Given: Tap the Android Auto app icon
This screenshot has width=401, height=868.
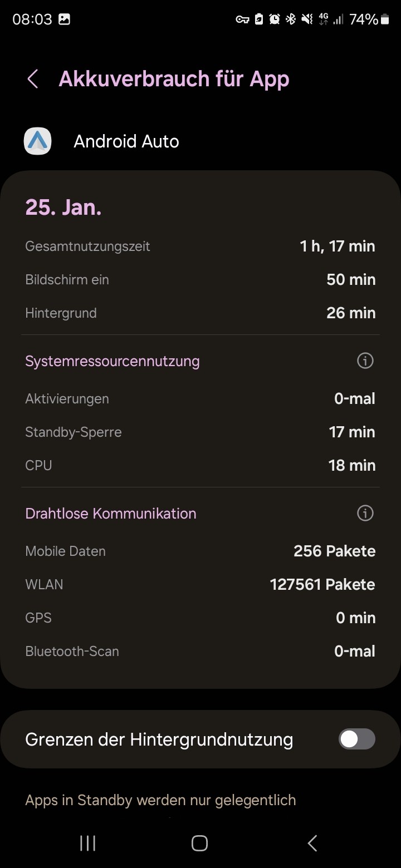Looking at the screenshot, I should (x=38, y=141).
